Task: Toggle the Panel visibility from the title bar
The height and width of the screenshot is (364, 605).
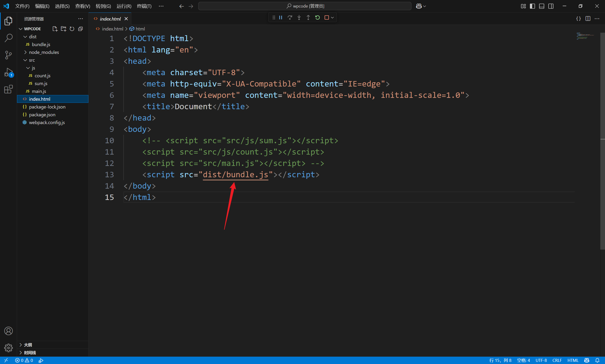Action: pos(541,6)
